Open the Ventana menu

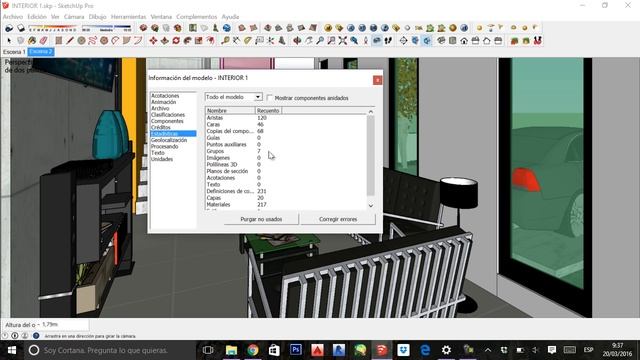coord(161,17)
